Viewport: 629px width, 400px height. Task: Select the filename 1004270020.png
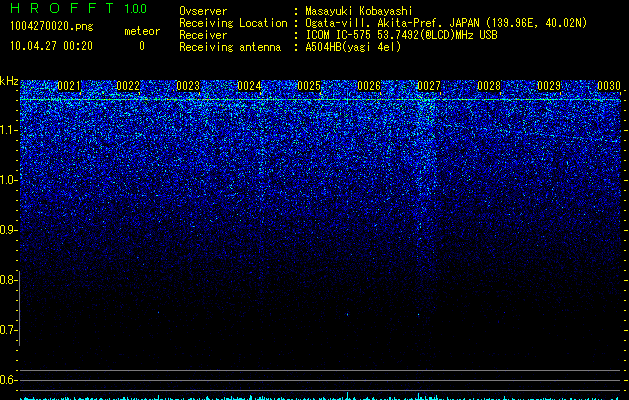pos(51,26)
